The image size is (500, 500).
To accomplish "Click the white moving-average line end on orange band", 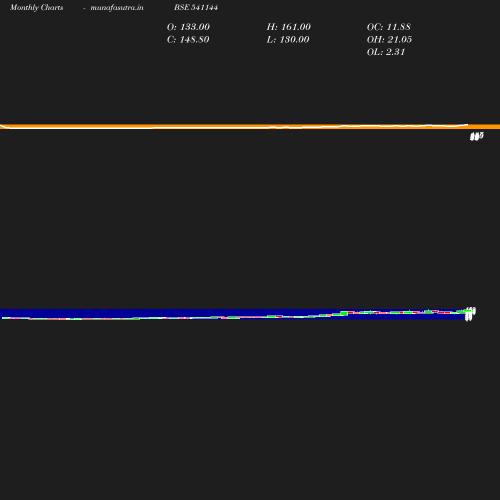I will [x=466, y=125].
